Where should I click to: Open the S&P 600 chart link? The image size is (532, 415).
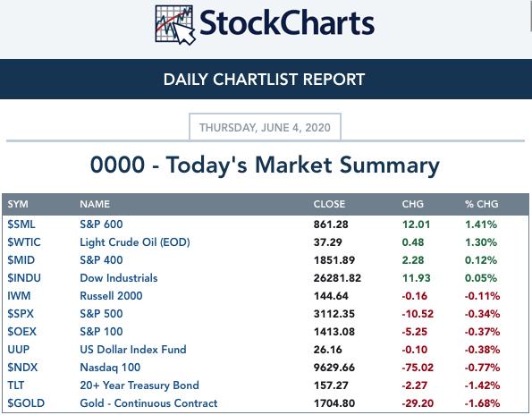click(101, 224)
